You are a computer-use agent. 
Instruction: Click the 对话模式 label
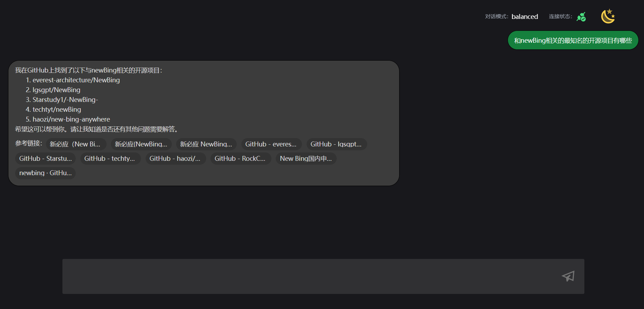(x=496, y=16)
